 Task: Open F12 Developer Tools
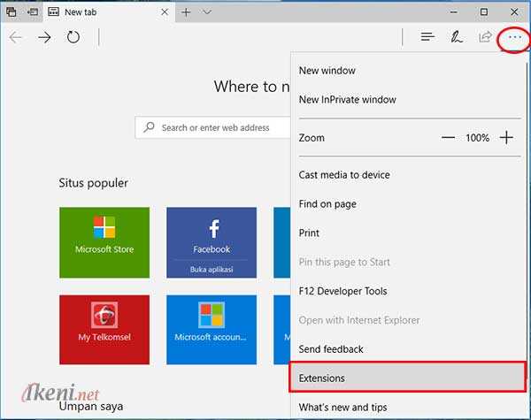pos(409,291)
